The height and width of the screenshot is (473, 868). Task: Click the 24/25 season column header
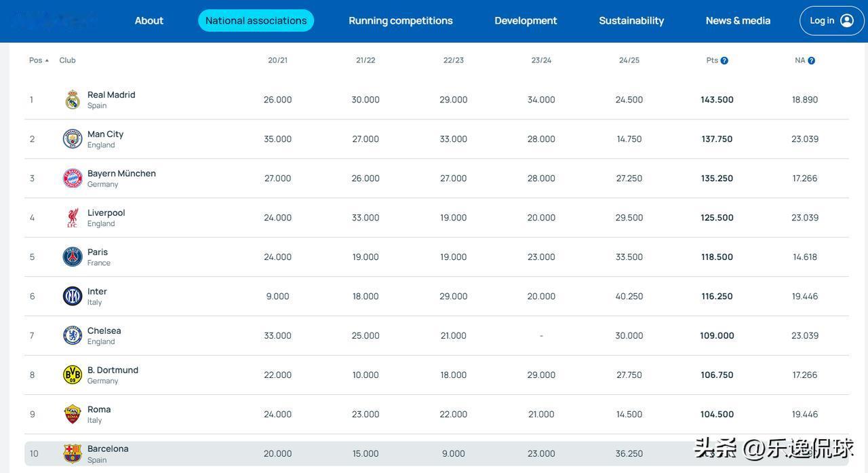click(x=629, y=60)
